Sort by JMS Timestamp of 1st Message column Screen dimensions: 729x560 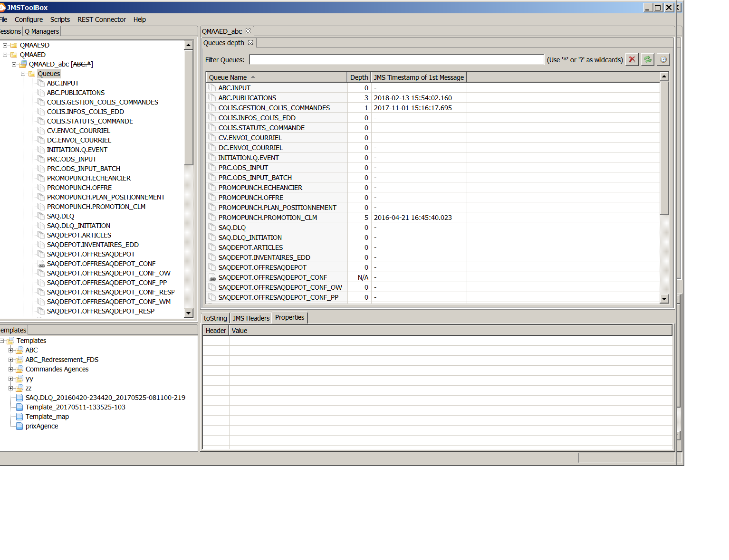(419, 77)
